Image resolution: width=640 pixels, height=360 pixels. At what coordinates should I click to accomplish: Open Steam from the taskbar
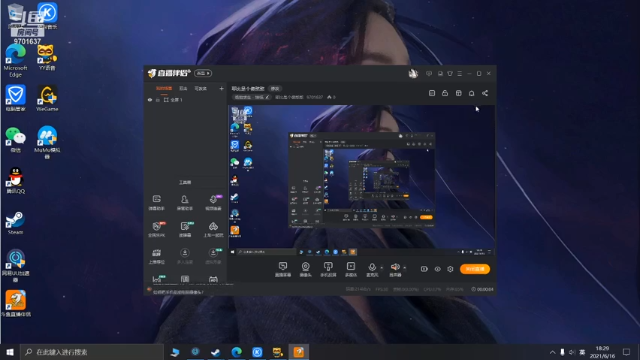point(216,352)
